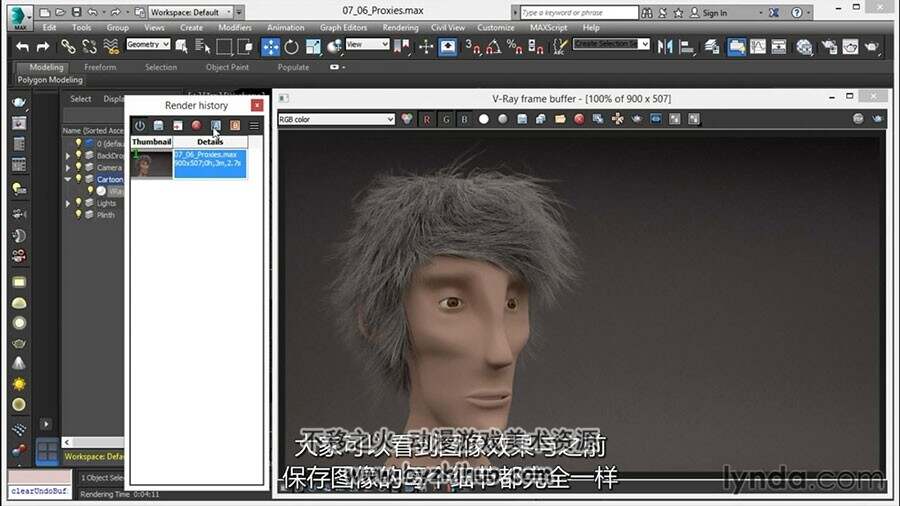Viewport: 900px width, 506px height.
Task: Open the Select by Name list
Action: click(x=203, y=46)
